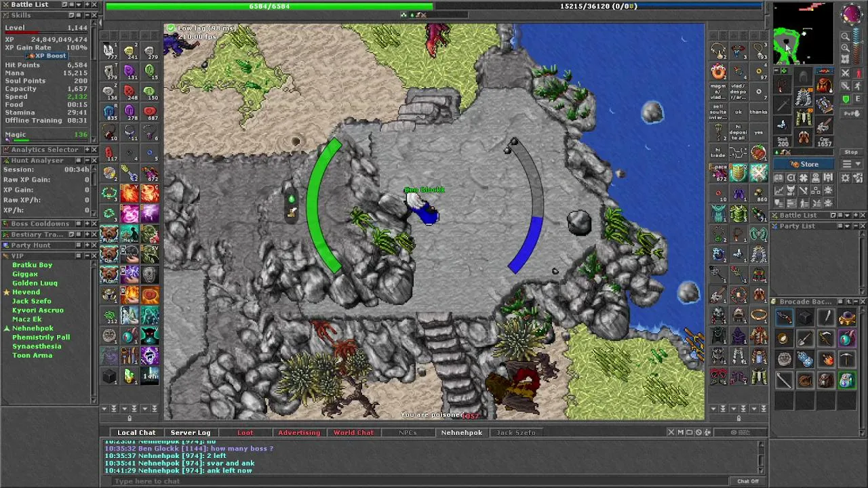Click the player character Ben Glockk

click(425, 209)
